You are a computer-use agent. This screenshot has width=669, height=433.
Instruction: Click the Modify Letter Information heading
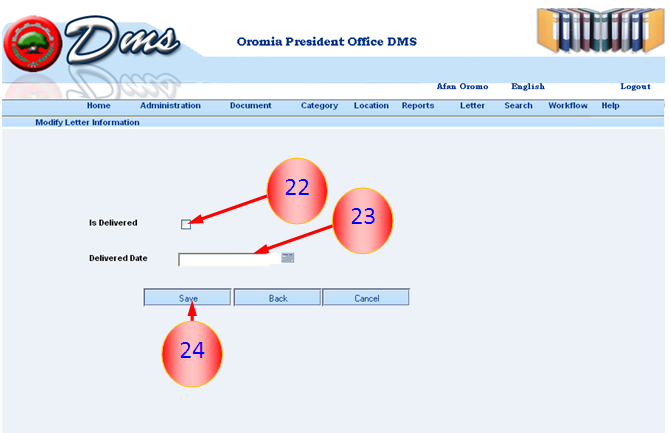[x=87, y=122]
